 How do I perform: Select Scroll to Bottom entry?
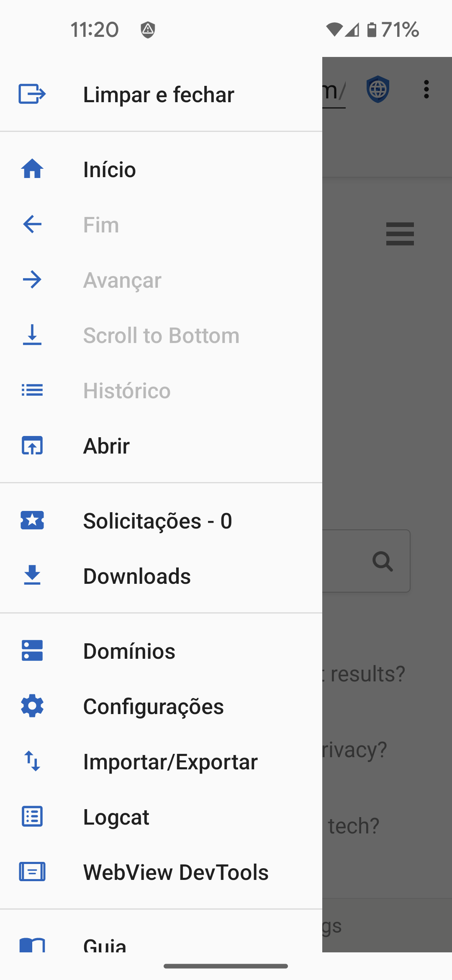[x=161, y=335]
